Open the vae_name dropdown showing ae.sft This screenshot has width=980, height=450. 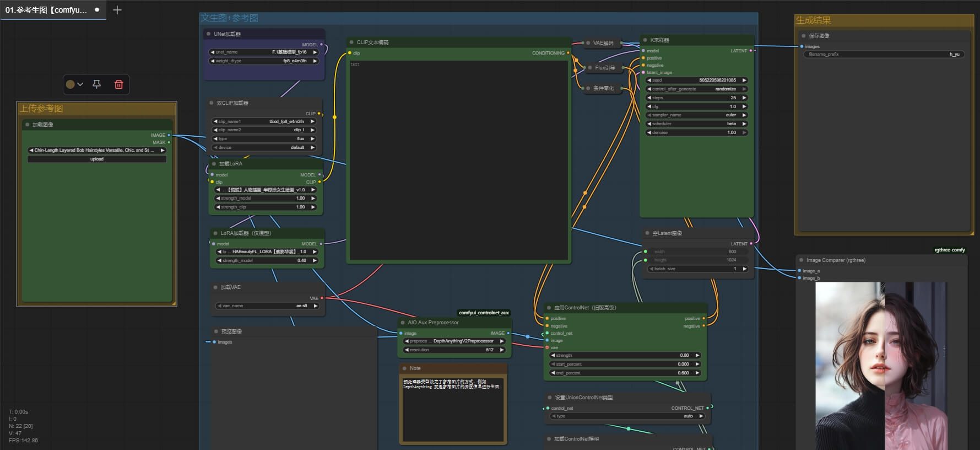coord(267,306)
